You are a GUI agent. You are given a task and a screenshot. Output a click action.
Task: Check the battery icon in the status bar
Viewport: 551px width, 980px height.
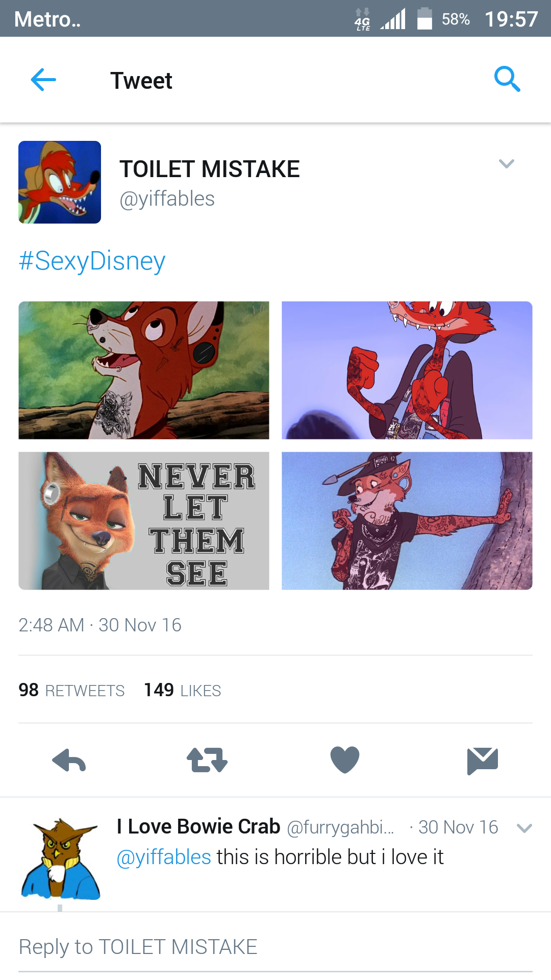(424, 19)
